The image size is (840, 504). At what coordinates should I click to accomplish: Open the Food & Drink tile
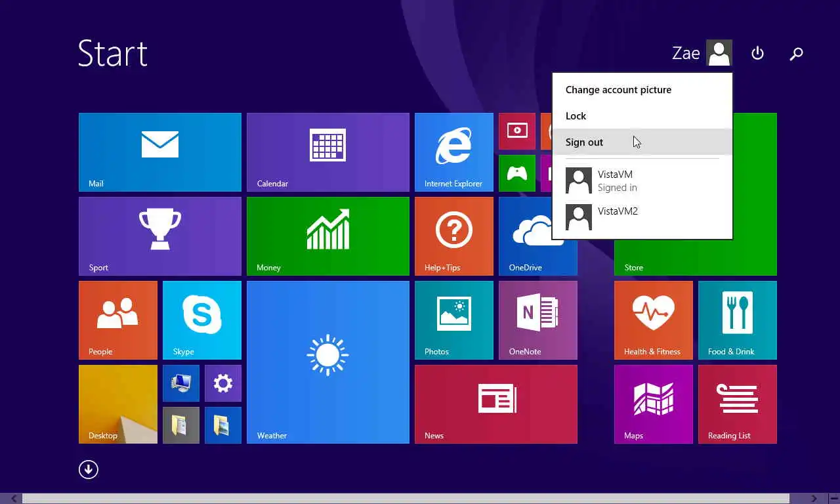coord(738,320)
